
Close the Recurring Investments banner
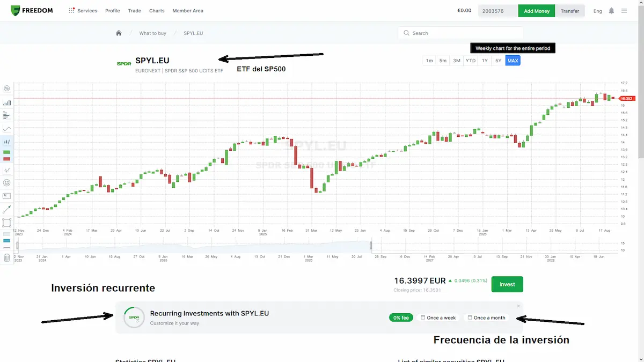518,306
